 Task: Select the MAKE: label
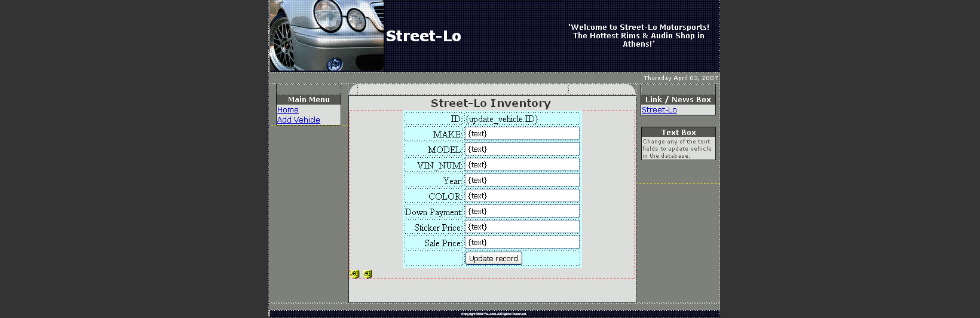[x=448, y=134]
